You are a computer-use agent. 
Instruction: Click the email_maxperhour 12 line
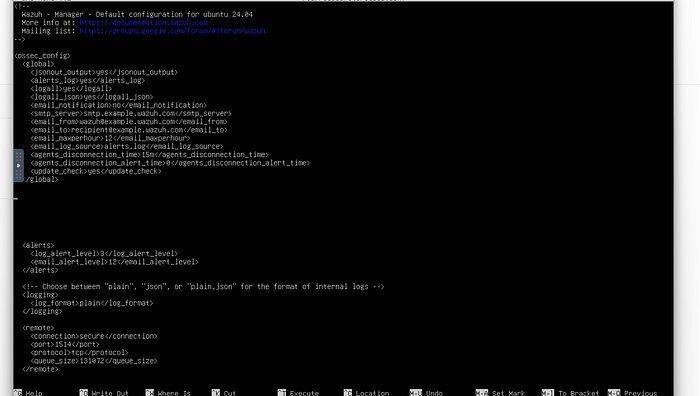(111, 138)
